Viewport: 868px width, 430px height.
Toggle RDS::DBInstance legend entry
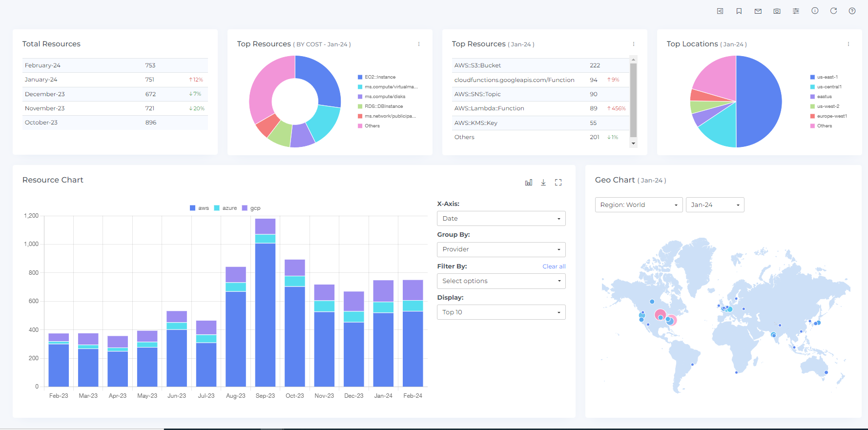tap(380, 106)
